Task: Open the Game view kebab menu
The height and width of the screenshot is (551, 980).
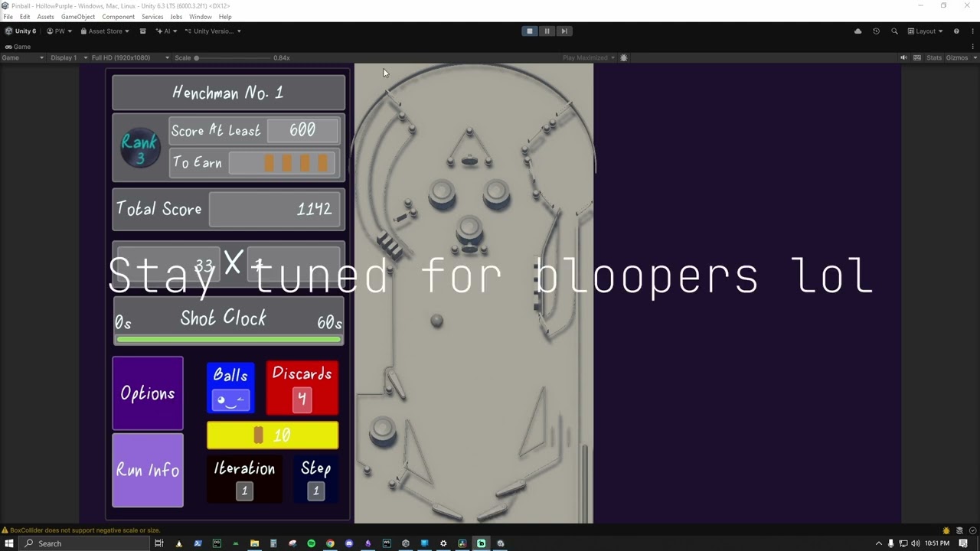Action: coord(973,47)
